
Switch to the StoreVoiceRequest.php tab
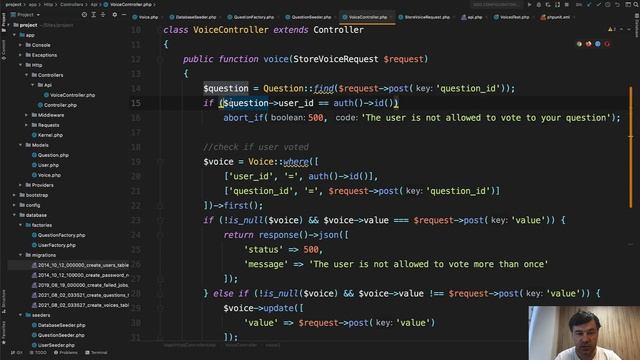click(424, 17)
